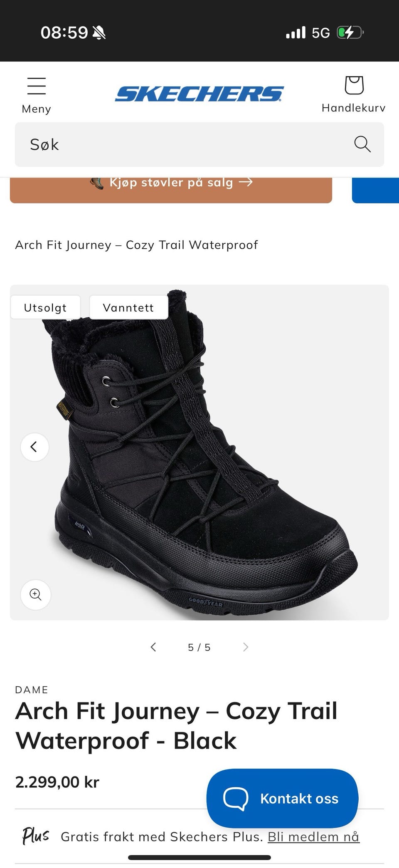Follow the Bli medlem nå link

point(313,836)
